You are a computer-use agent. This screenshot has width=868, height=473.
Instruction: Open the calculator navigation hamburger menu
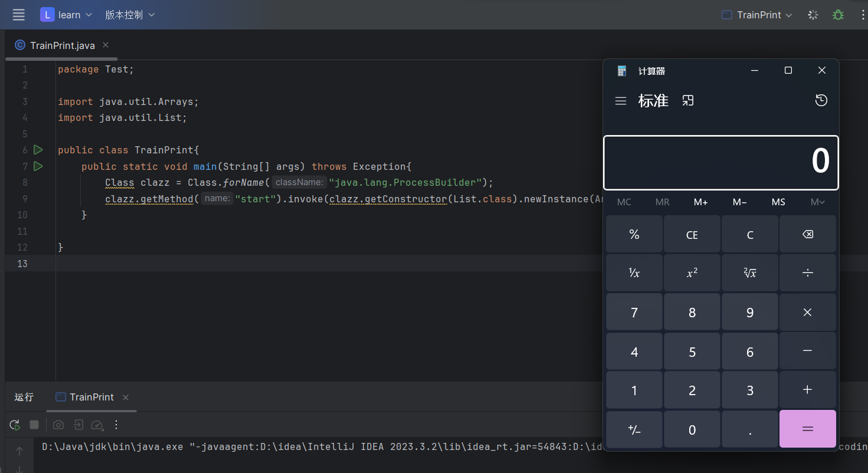tap(621, 101)
